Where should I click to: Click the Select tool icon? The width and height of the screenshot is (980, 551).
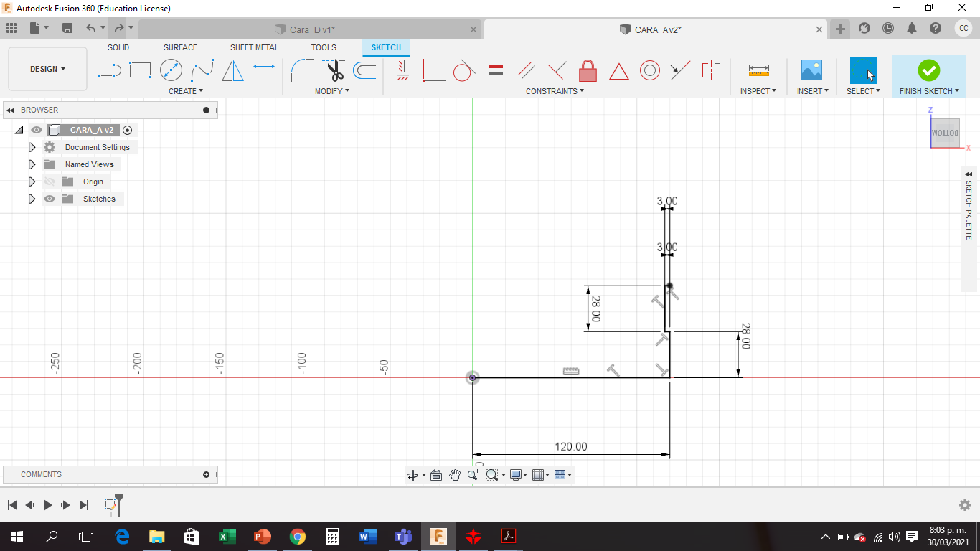pos(864,70)
